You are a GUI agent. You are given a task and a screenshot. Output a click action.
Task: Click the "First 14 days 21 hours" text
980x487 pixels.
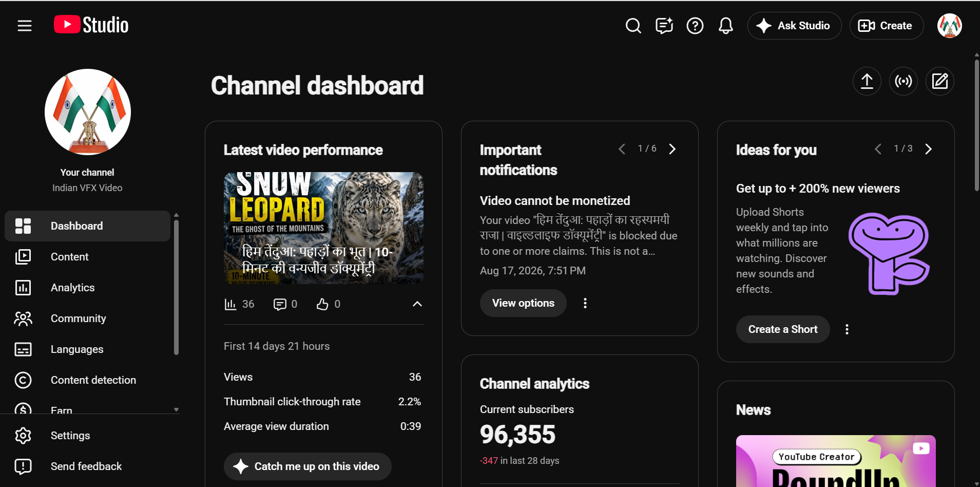point(277,346)
